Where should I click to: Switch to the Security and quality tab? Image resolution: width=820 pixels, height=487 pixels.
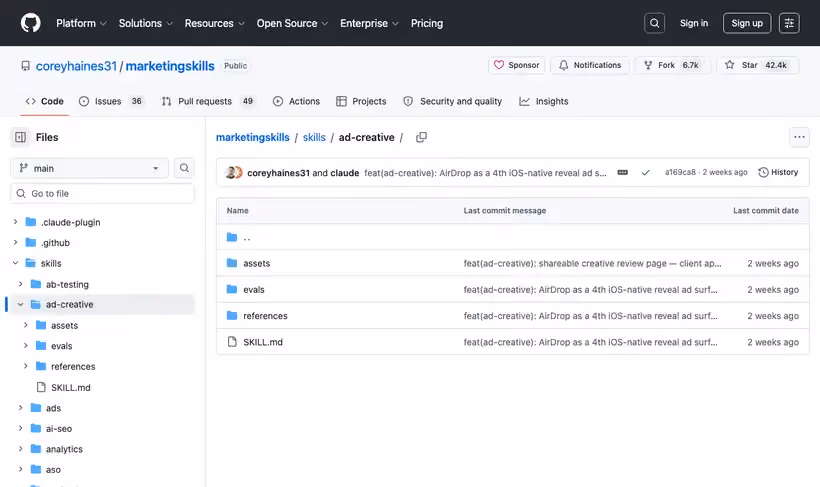[452, 101]
